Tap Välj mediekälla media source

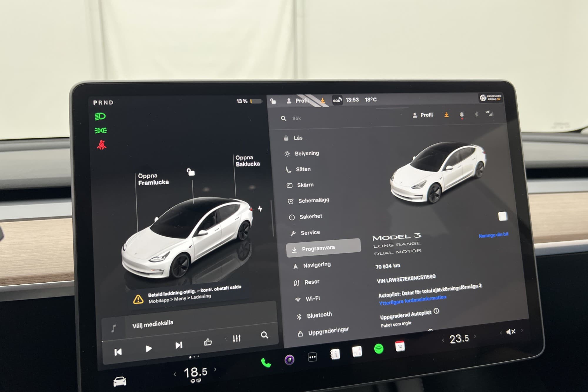pos(153,324)
